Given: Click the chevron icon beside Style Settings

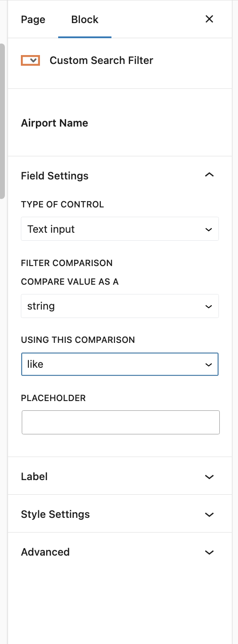Looking at the screenshot, I should pos(209,514).
